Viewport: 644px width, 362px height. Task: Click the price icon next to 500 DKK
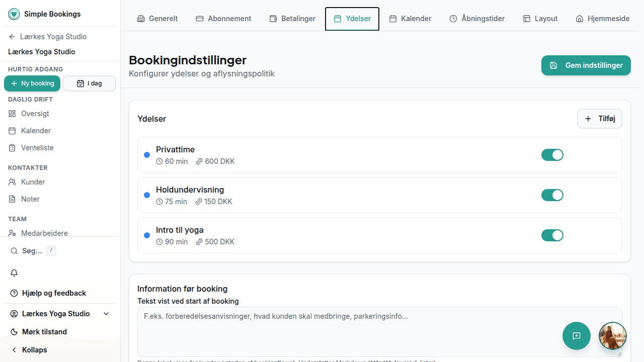coord(199,242)
